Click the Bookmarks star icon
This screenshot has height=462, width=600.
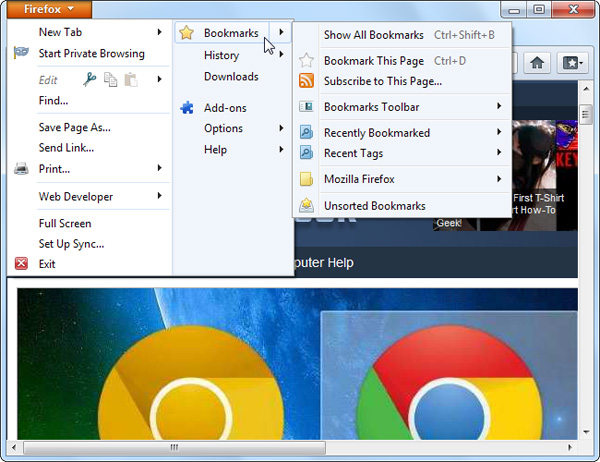point(186,33)
